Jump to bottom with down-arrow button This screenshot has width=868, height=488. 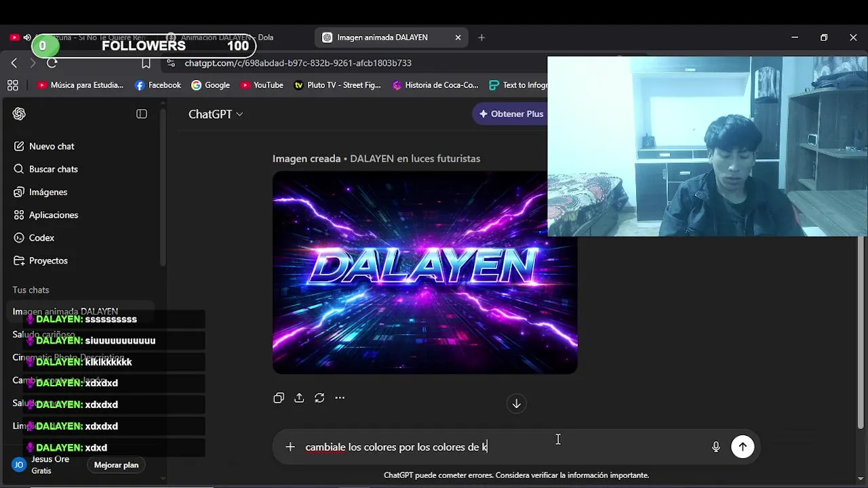[x=516, y=404]
